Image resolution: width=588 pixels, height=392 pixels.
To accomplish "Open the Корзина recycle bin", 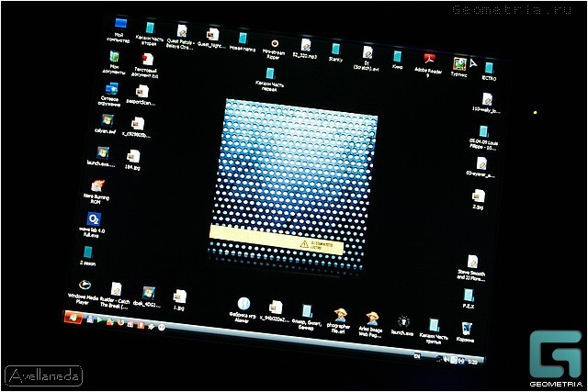I will (466, 327).
